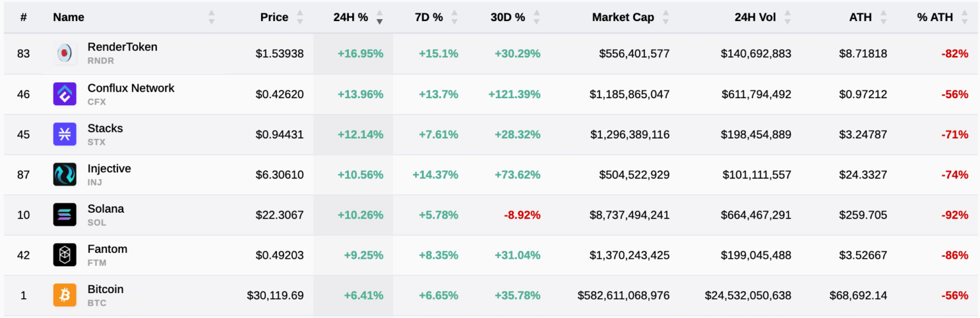This screenshot has width=980, height=318.
Task: Click the Solana coin logo icon
Action: [x=64, y=215]
